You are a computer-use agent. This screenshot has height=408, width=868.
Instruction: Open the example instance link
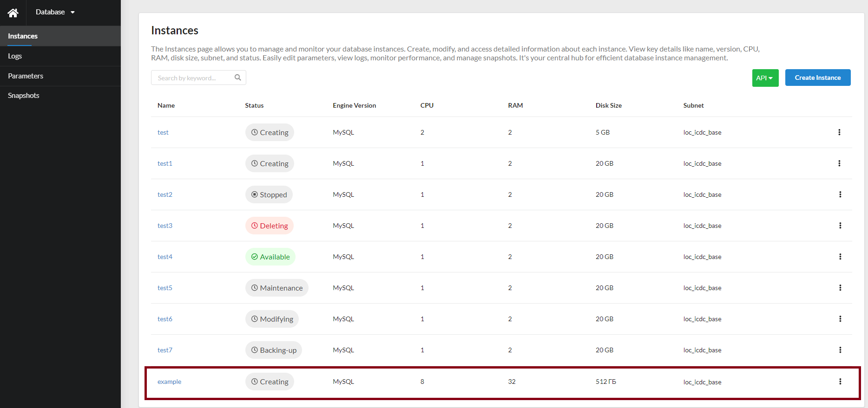click(x=169, y=382)
